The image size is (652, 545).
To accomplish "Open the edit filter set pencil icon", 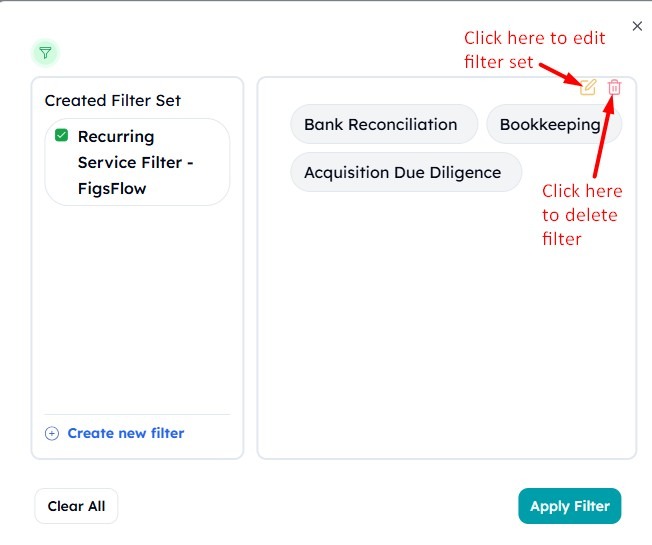I will [588, 87].
